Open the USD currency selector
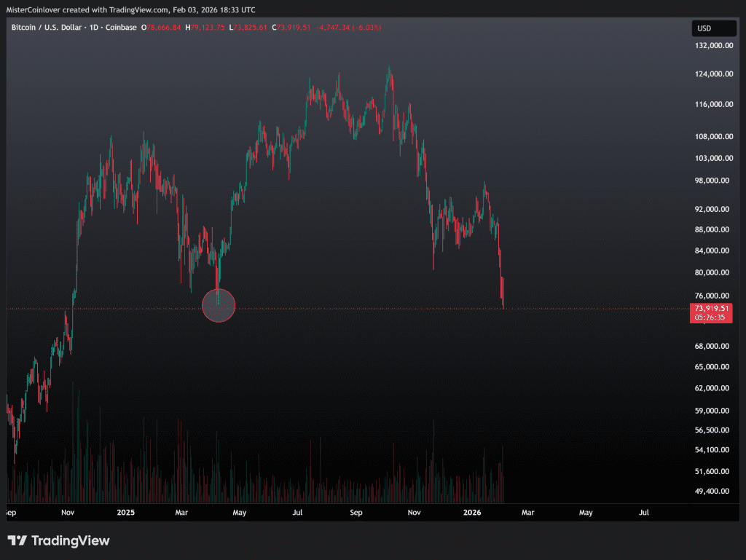 coord(711,28)
